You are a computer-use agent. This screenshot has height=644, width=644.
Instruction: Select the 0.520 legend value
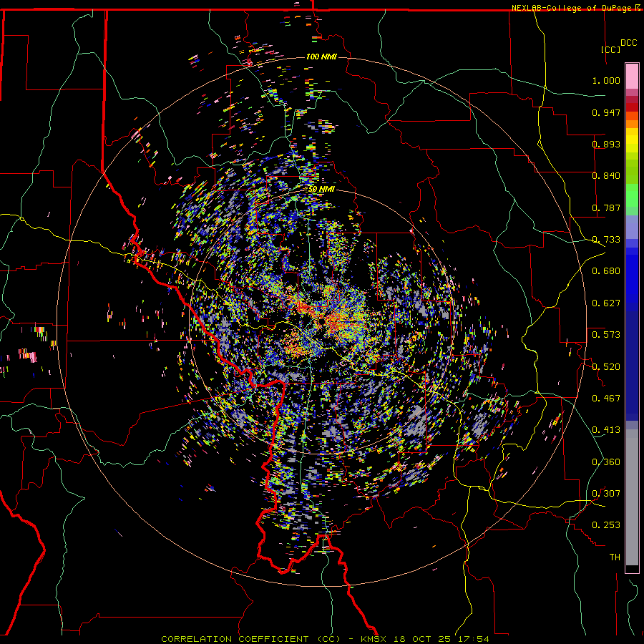(x=606, y=366)
